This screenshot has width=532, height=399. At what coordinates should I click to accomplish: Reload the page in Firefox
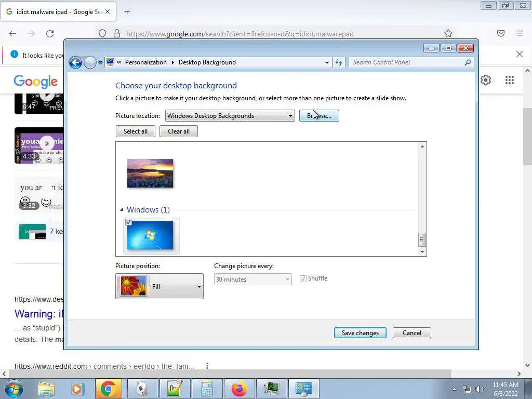[x=50, y=34]
